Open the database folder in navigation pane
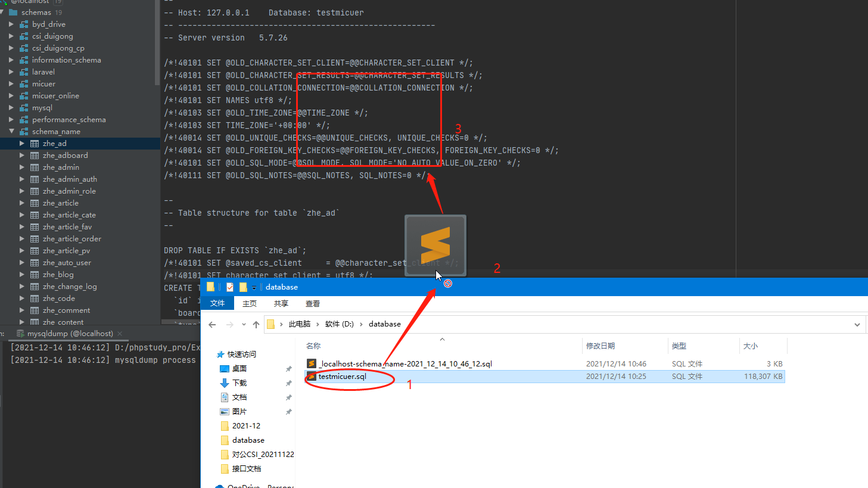This screenshot has height=488, width=868. pyautogui.click(x=248, y=440)
